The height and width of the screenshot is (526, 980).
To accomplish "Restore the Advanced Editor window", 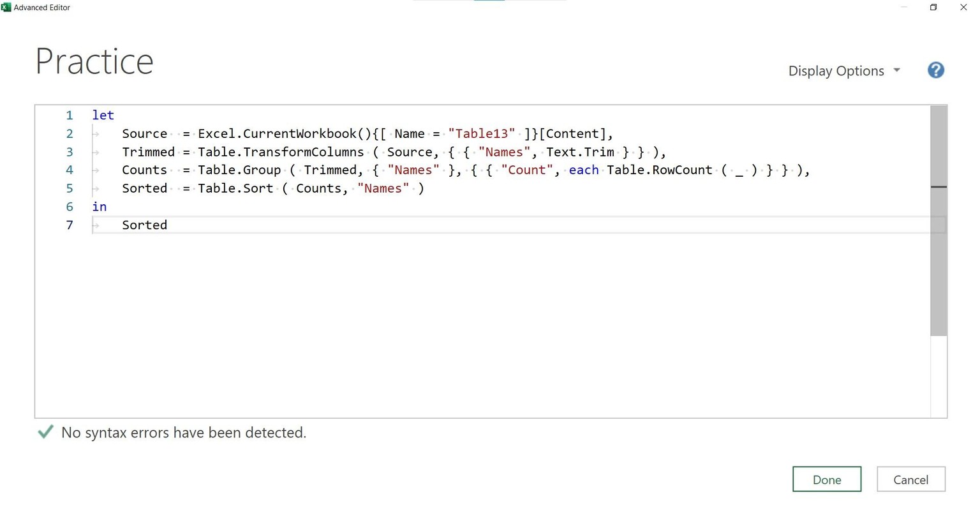I will coord(933,7).
